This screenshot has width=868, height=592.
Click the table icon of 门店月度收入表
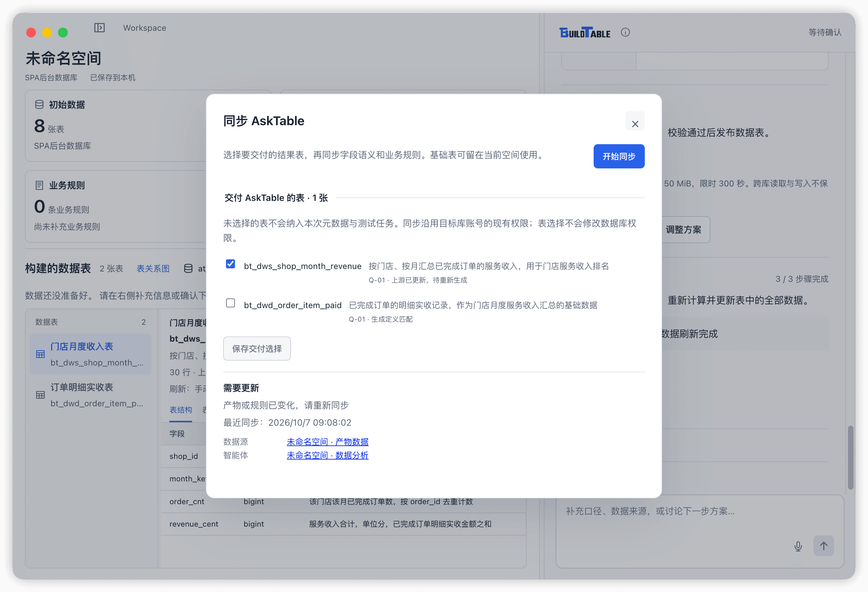click(x=40, y=354)
